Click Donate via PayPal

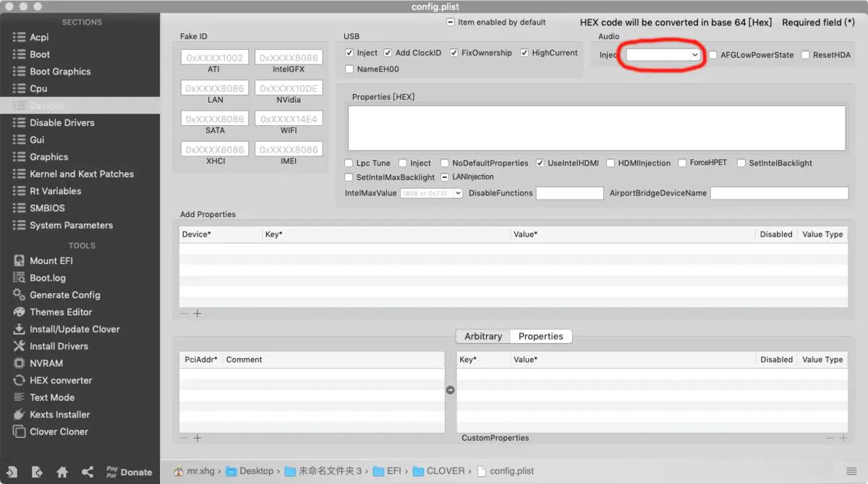129,472
